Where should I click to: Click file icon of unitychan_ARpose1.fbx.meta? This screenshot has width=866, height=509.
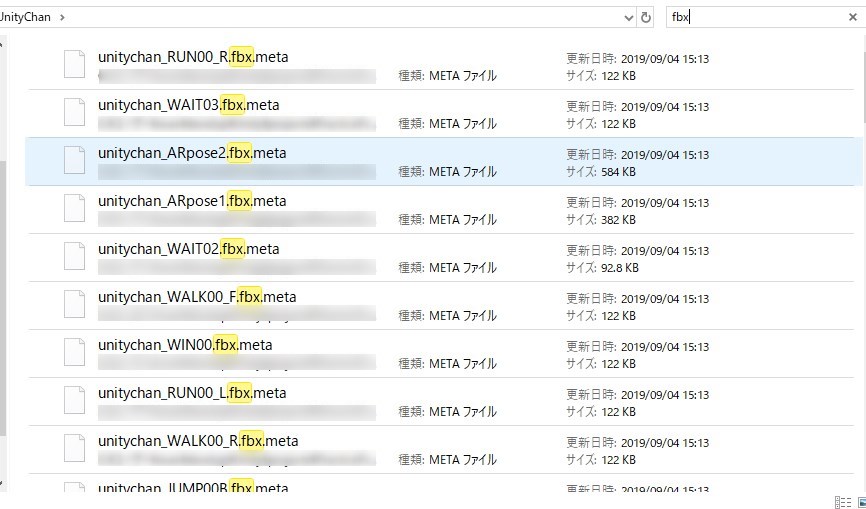[x=74, y=208]
